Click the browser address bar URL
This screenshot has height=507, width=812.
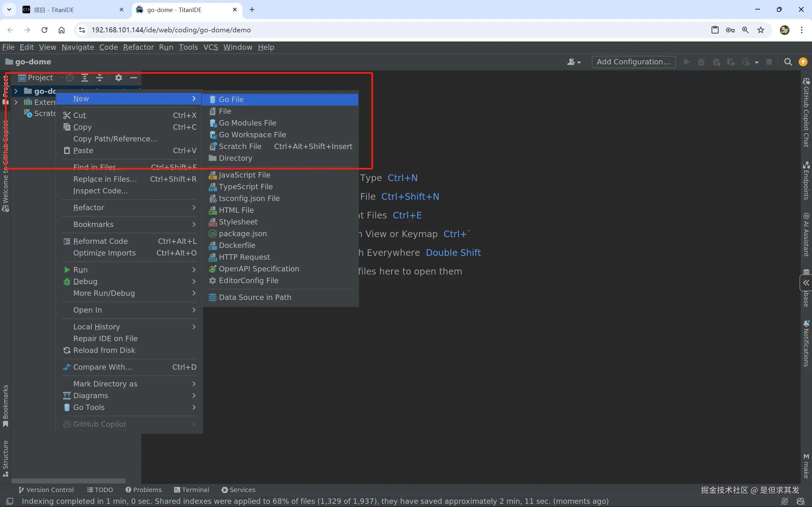171,30
